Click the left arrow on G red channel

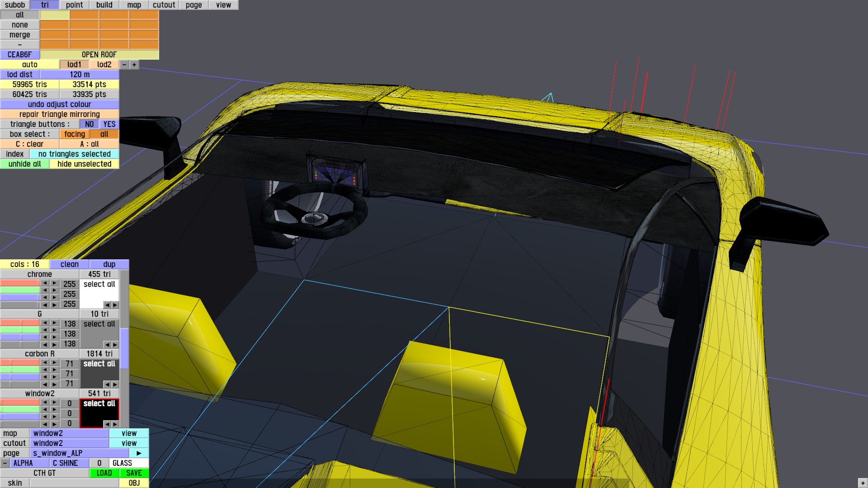45,323
